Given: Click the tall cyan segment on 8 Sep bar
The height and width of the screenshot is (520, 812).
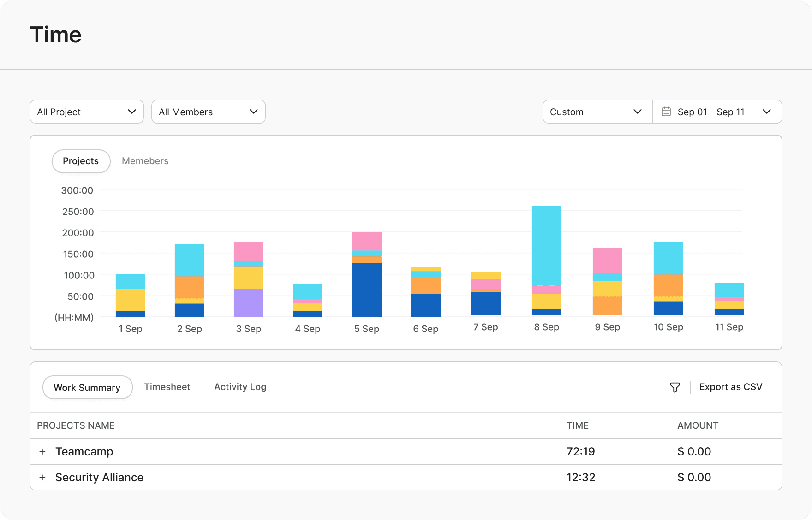Looking at the screenshot, I should click(547, 246).
